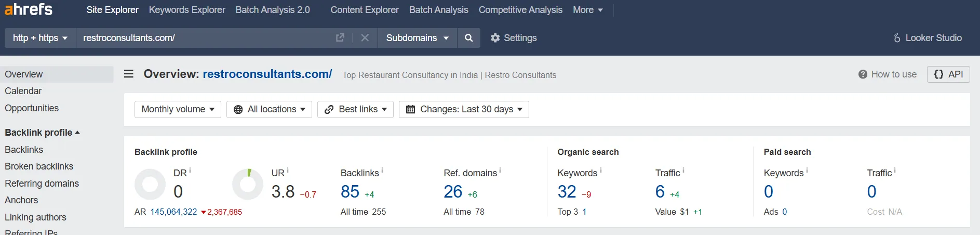The height and width of the screenshot is (235, 980).
Task: Open Looker Studio integration
Action: (x=928, y=38)
